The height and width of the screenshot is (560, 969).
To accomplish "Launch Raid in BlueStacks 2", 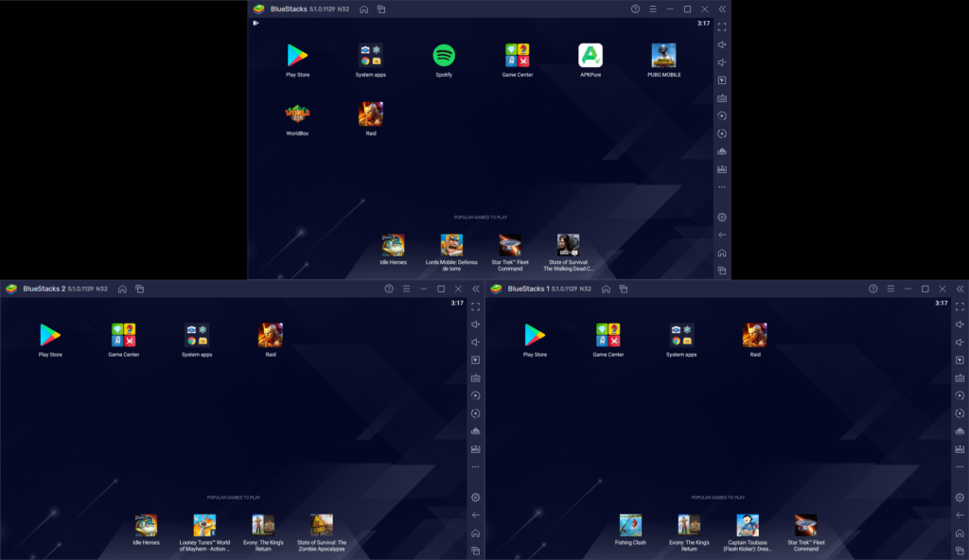I will coord(270,333).
